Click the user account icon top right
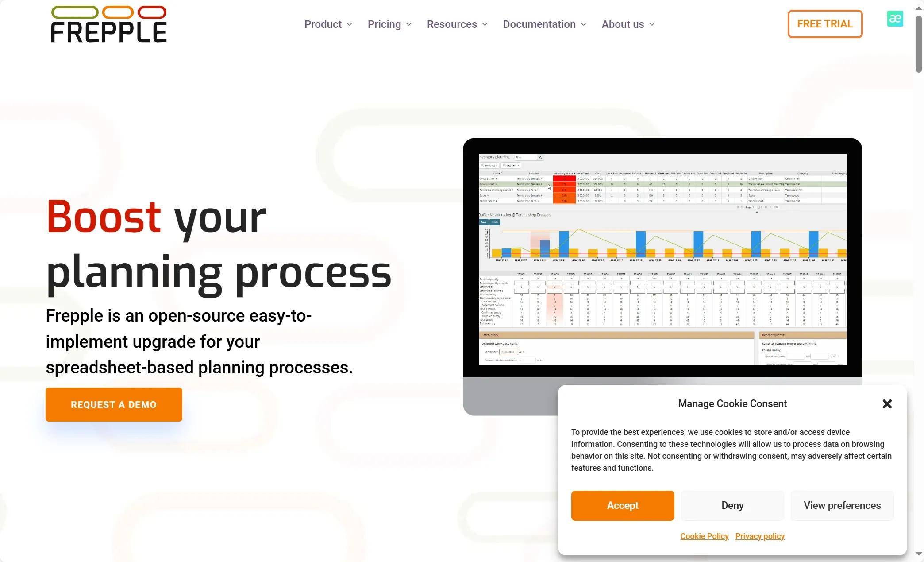Viewport: 924px width, 562px height. (x=895, y=19)
